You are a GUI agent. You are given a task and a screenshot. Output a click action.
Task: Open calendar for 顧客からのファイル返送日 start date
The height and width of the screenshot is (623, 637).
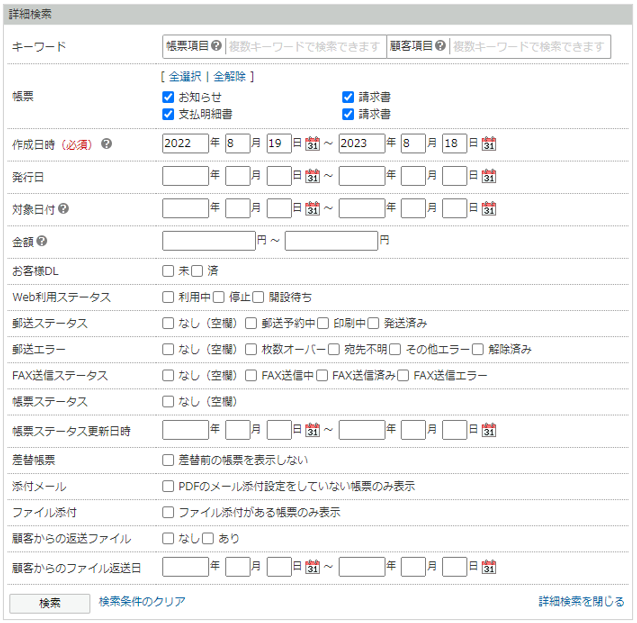(312, 567)
